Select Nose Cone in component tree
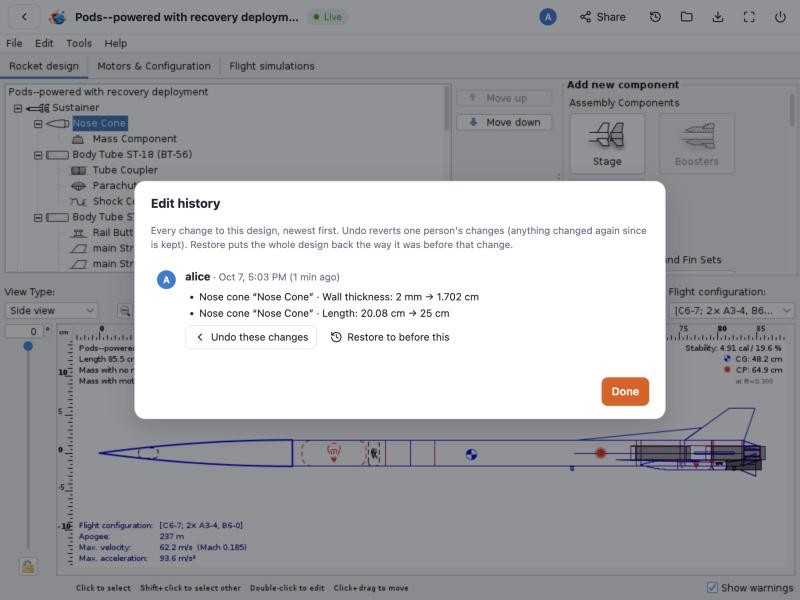This screenshot has height=600, width=800. pos(99,123)
